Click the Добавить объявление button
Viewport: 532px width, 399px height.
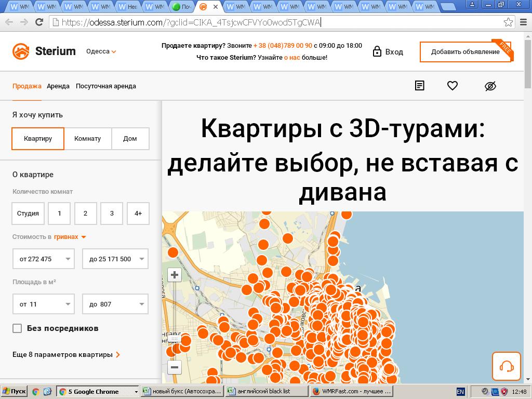point(465,52)
